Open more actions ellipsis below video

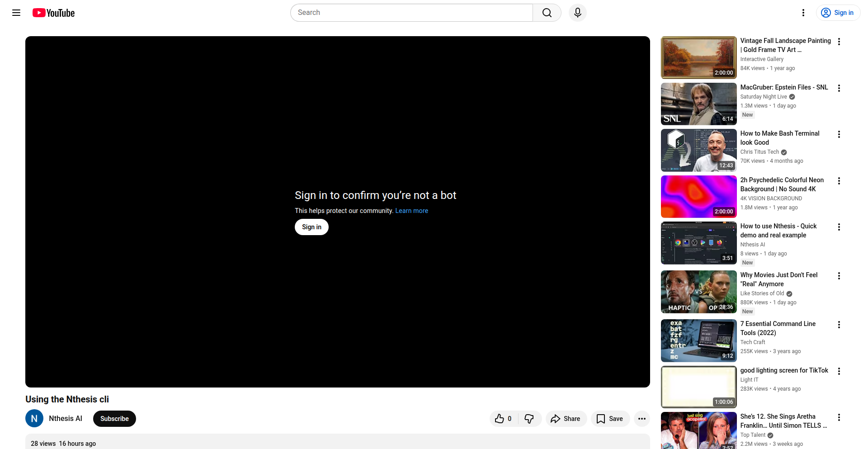pyautogui.click(x=642, y=419)
